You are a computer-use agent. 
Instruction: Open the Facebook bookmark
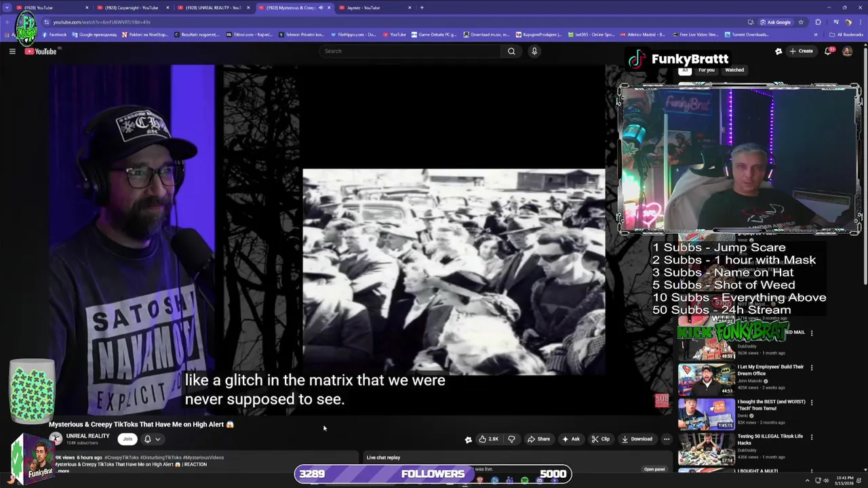(x=54, y=35)
